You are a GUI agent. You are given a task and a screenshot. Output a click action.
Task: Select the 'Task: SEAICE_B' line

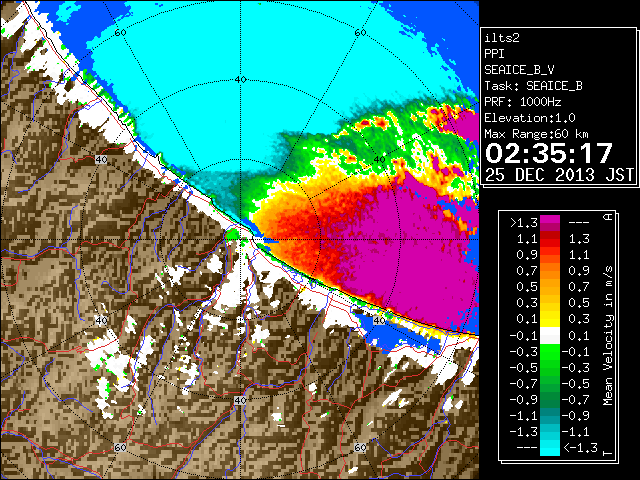point(533,86)
